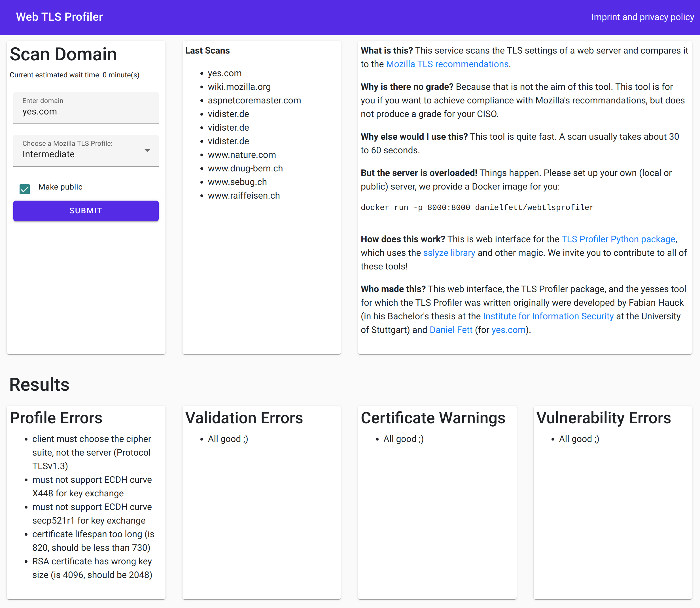Click the Enter domain input field
Viewport: 700px width, 608px height.
[x=86, y=111]
